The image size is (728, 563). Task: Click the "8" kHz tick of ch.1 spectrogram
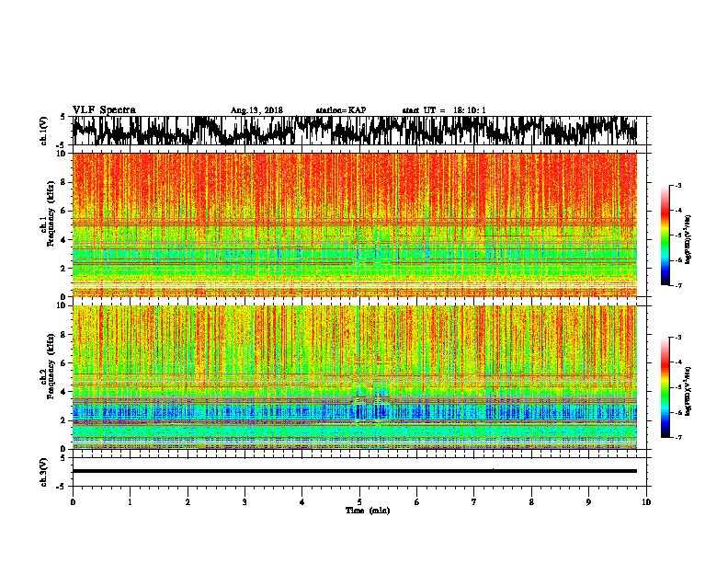tap(64, 182)
